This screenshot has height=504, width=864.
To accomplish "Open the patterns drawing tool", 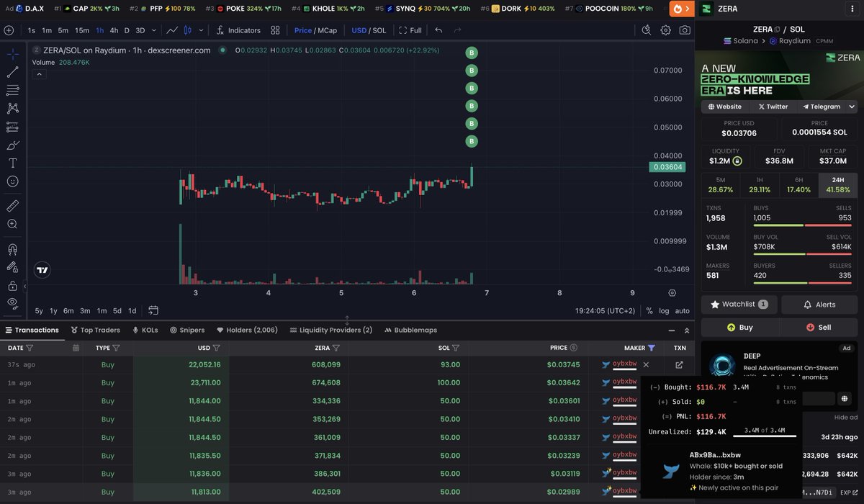I will point(12,109).
